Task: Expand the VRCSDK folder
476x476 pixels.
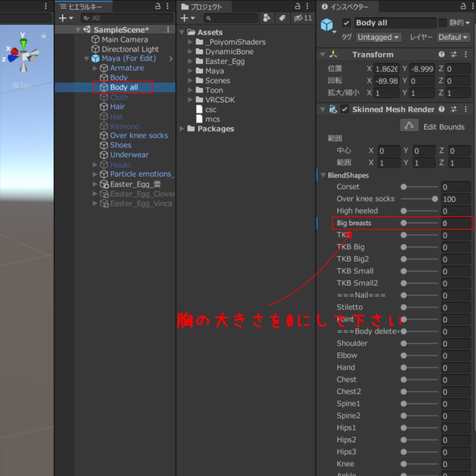Action: [190, 99]
